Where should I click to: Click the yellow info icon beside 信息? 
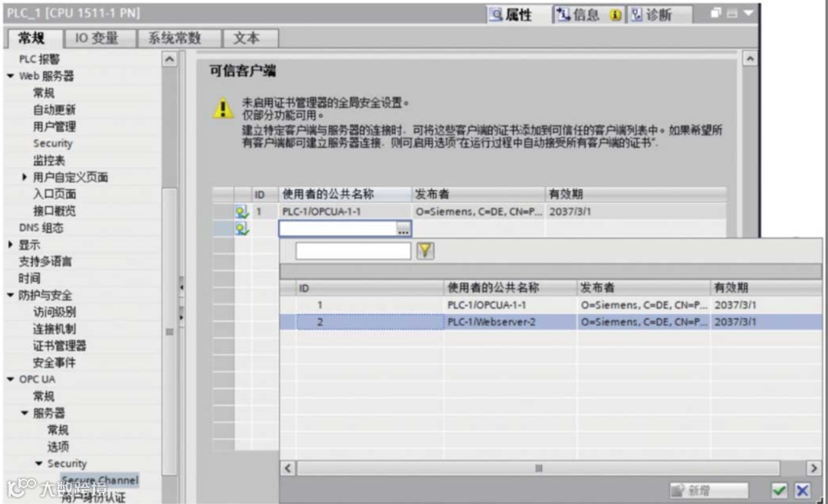[x=615, y=15]
